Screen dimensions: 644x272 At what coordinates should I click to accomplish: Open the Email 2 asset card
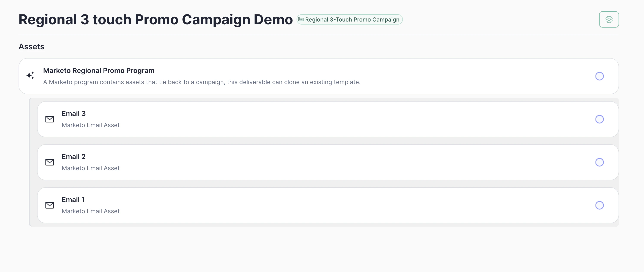[x=325, y=162]
